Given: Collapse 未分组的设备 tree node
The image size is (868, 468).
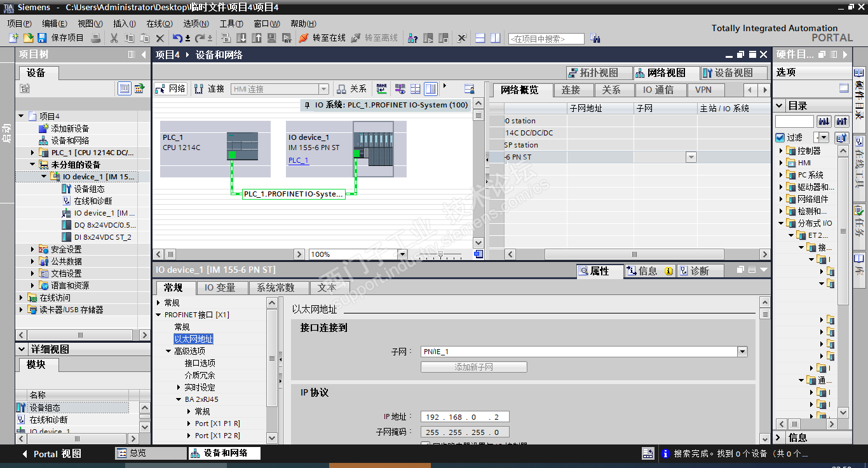Looking at the screenshot, I should point(33,165).
